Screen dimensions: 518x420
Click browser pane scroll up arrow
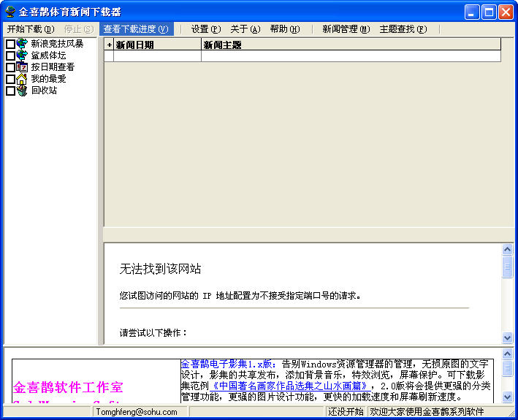pos(508,249)
